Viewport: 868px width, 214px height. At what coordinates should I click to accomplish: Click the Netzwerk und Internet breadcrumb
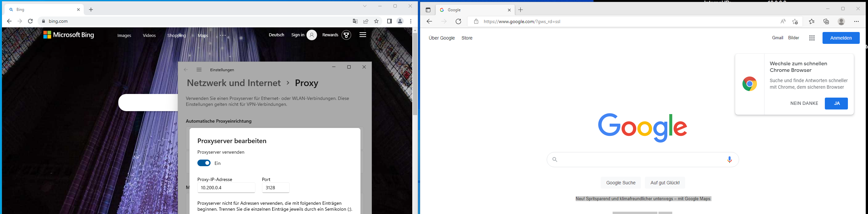pos(234,83)
